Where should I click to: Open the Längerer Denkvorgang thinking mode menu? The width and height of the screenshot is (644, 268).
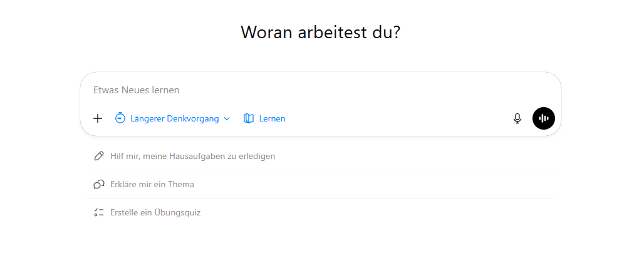pyautogui.click(x=174, y=118)
